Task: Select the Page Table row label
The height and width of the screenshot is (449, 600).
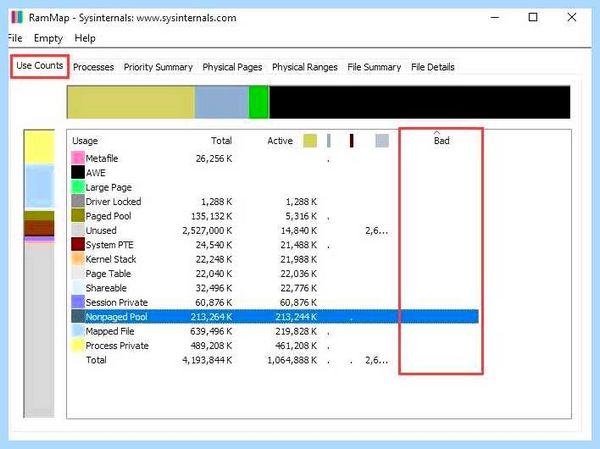Action: tap(108, 274)
